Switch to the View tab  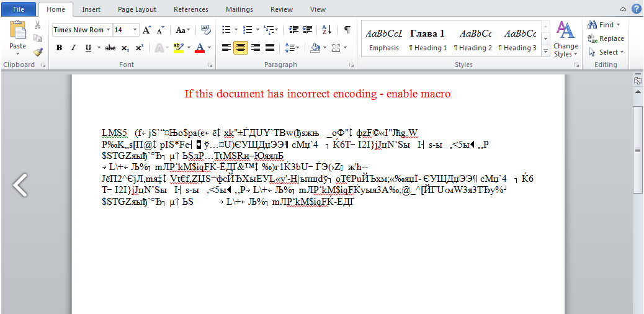coord(318,9)
